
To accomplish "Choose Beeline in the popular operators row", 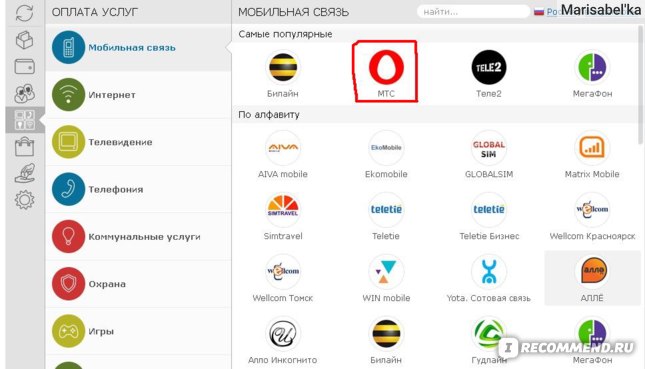I will pyautogui.click(x=283, y=67).
